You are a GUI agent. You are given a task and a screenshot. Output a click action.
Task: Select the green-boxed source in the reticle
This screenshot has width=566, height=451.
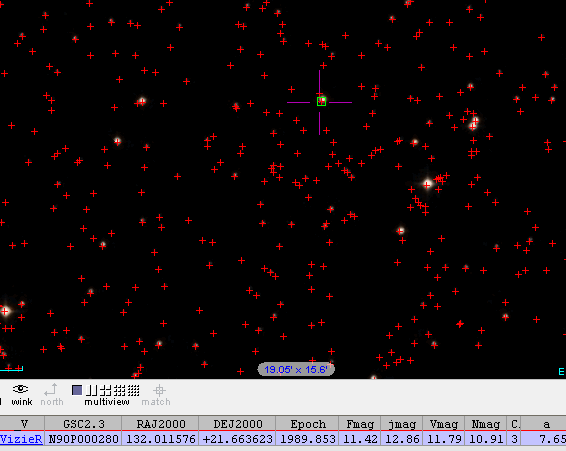click(x=321, y=102)
